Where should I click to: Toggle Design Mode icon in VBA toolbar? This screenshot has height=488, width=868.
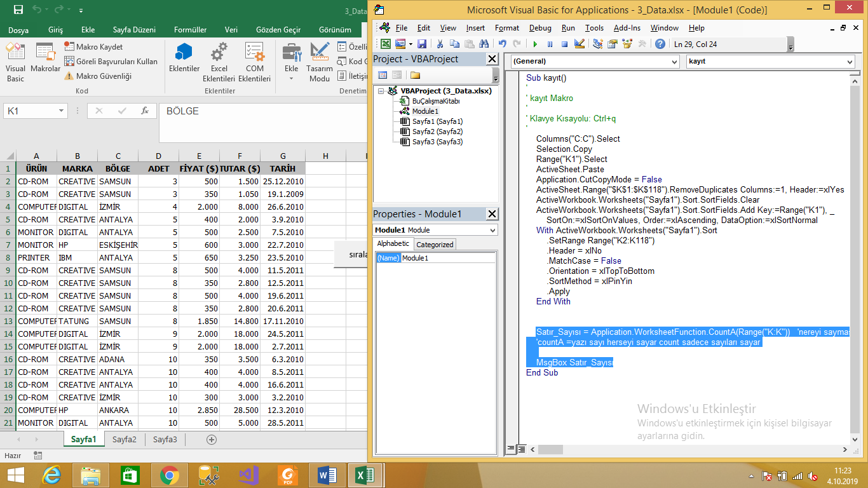click(x=579, y=44)
